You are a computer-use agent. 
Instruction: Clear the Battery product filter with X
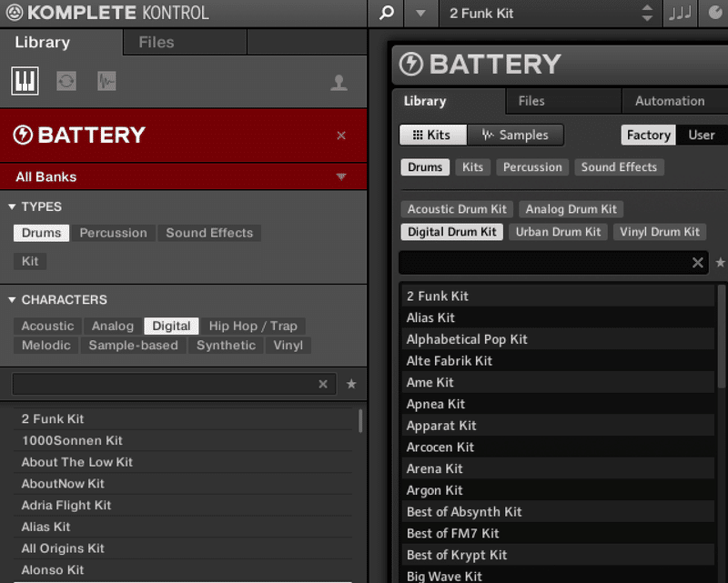coord(341,136)
